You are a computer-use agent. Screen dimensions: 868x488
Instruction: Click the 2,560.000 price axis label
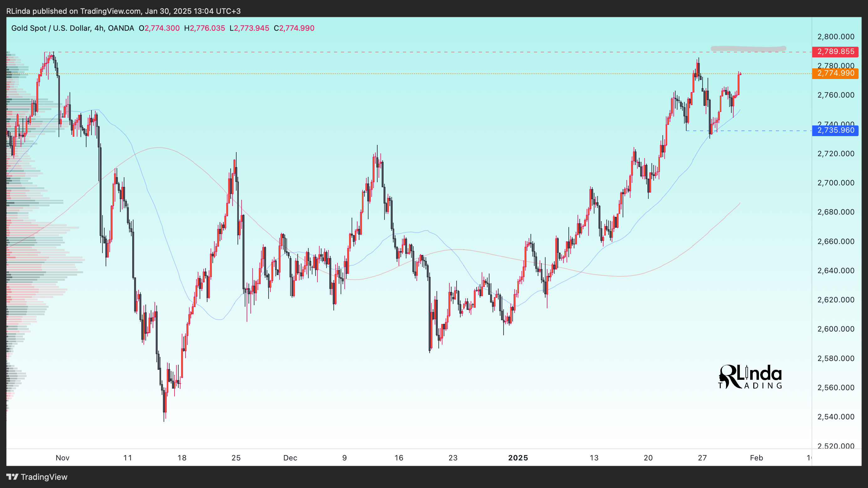pos(836,387)
